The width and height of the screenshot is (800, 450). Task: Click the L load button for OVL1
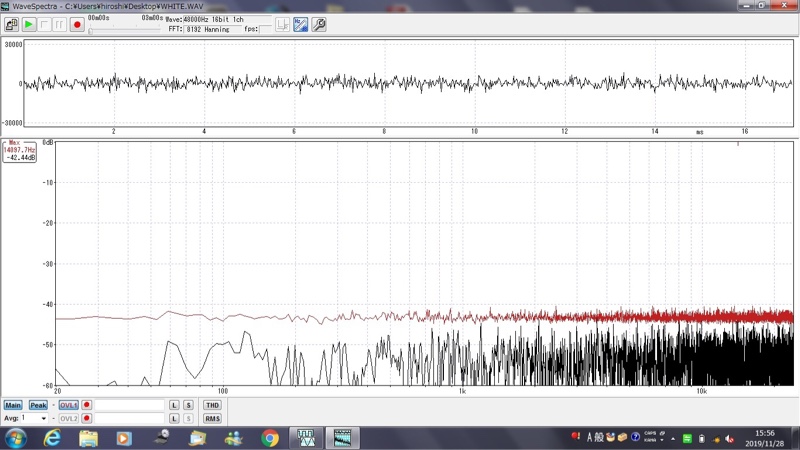pyautogui.click(x=174, y=405)
